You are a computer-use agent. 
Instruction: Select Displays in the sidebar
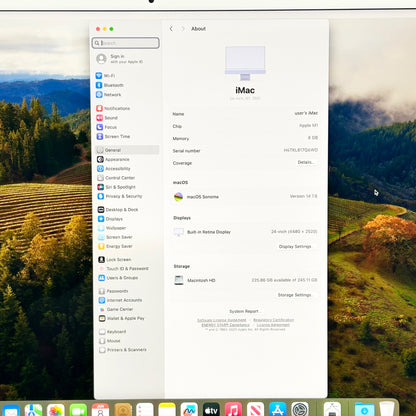click(x=110, y=219)
